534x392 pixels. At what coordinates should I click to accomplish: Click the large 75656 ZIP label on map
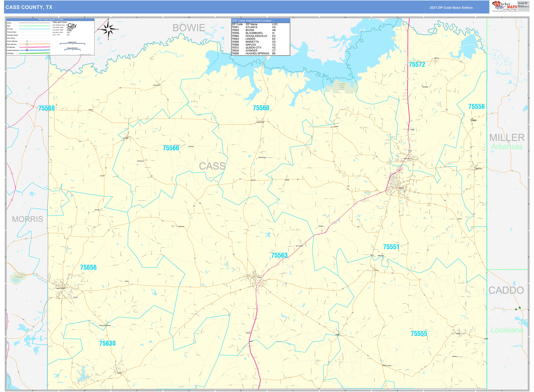click(x=88, y=267)
